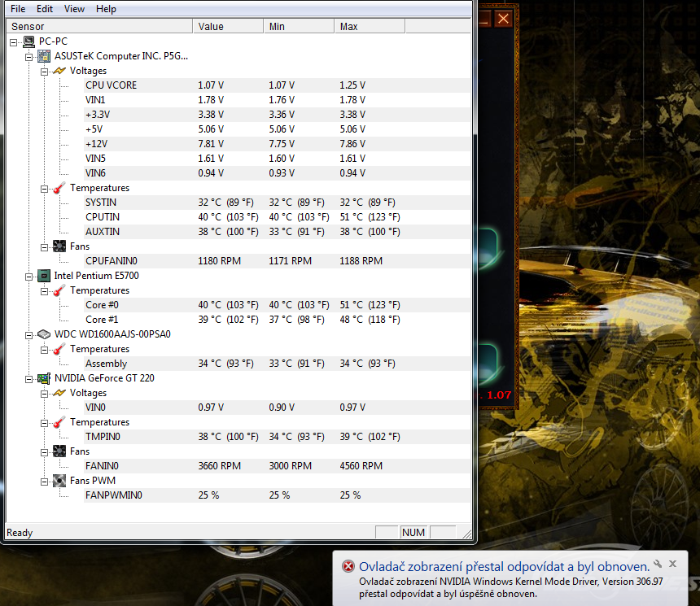
Task: Click the ASUSTeK motherboard icon
Action: tap(44, 56)
